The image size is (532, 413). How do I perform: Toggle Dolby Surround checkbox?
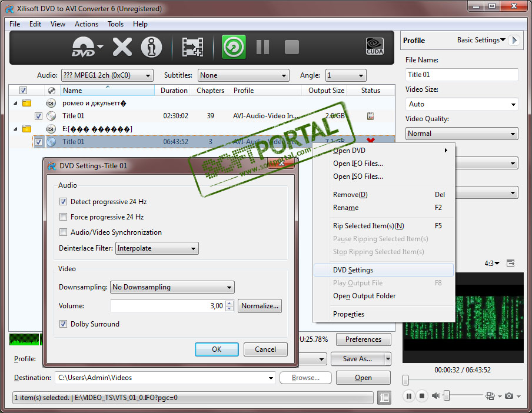click(63, 324)
